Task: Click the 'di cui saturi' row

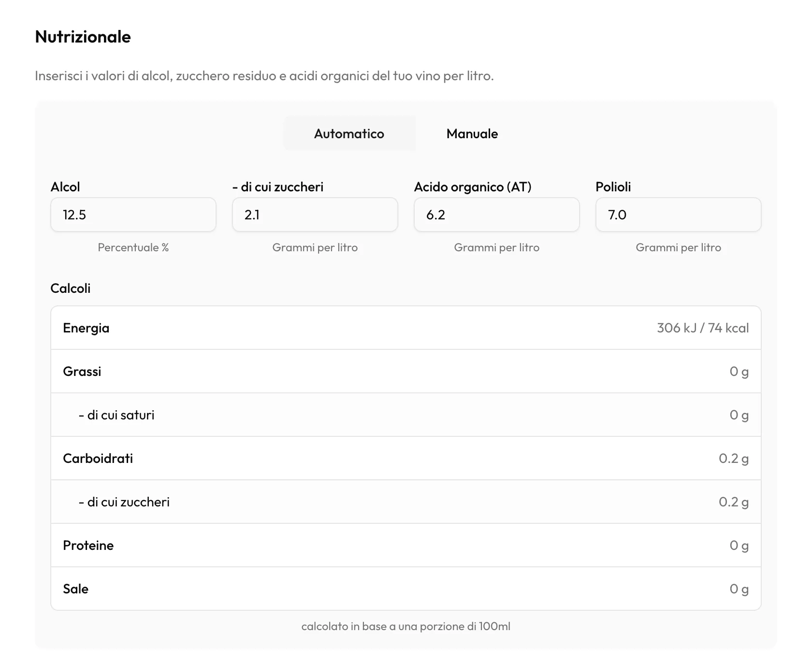Action: tap(406, 415)
